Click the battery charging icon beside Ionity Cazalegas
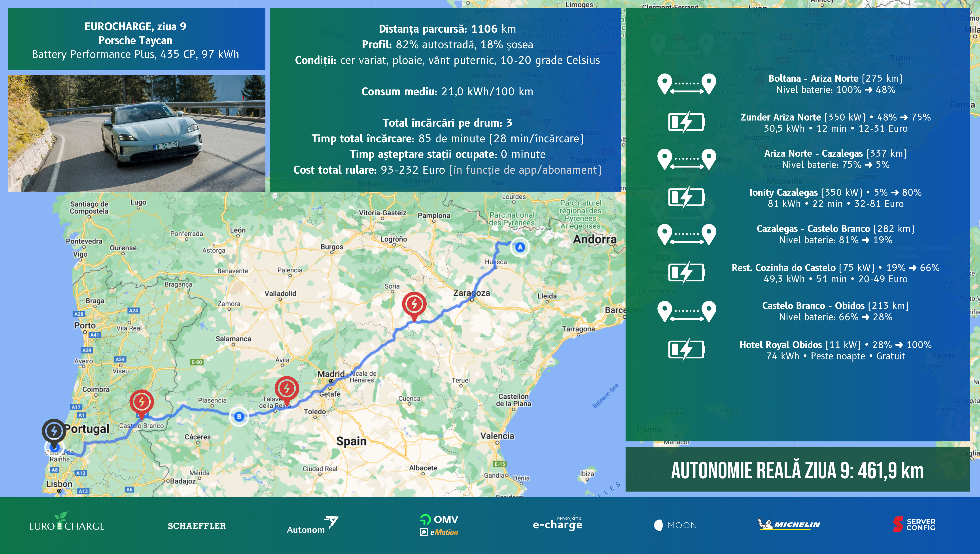 687,198
